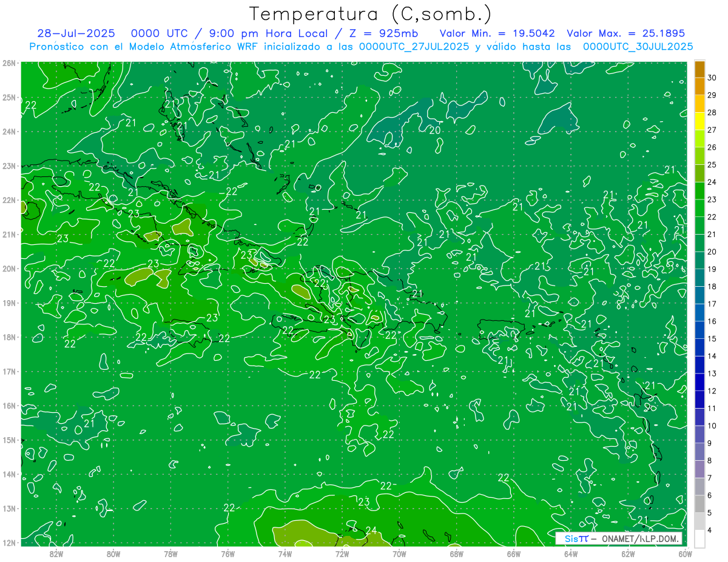This screenshot has width=728, height=562.
Task: Click the latitude axis label "20N"
Action: (9, 269)
